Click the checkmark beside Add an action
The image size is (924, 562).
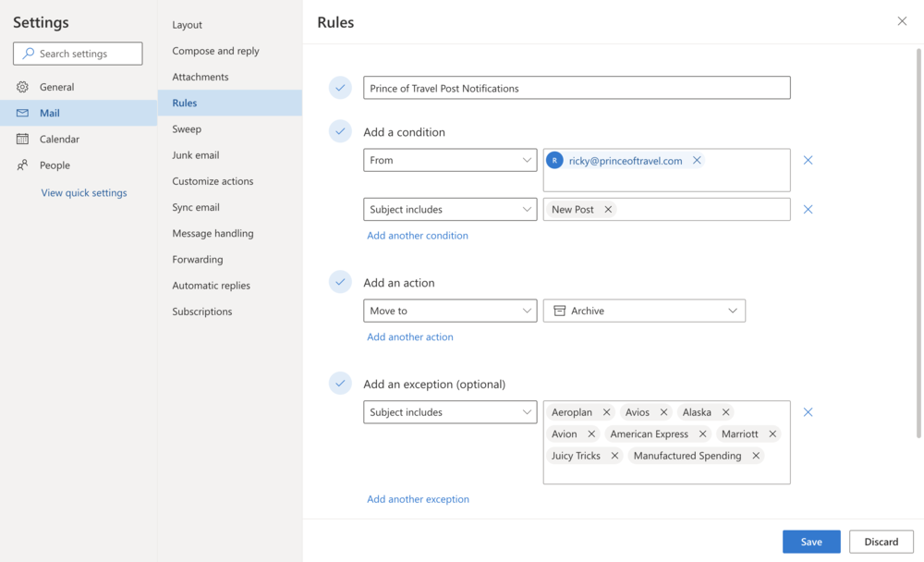[x=340, y=282]
